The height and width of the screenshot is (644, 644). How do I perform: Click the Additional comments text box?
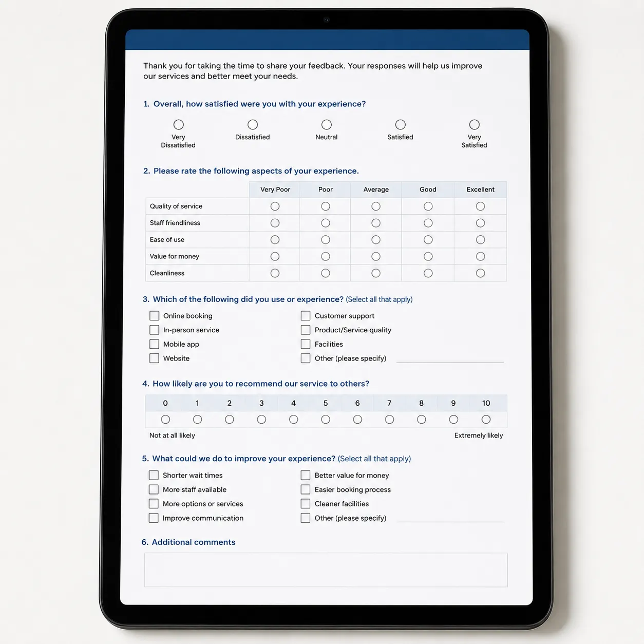[326, 570]
